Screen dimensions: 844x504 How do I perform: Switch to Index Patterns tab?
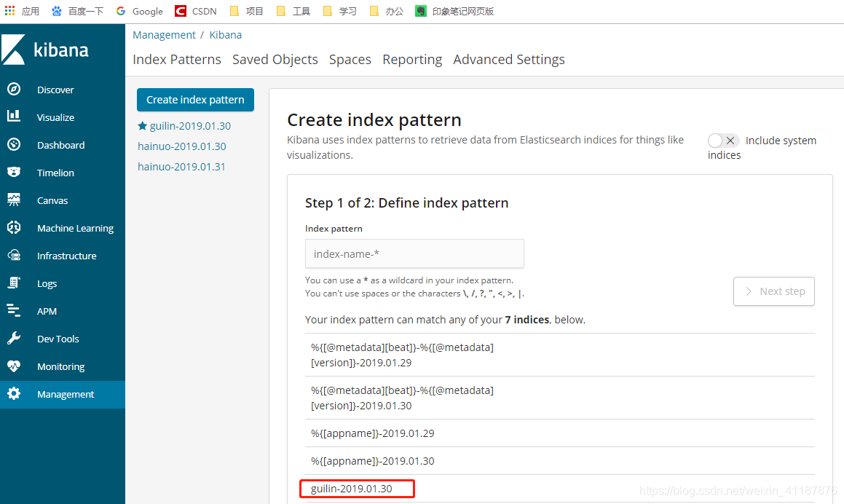[x=176, y=59]
